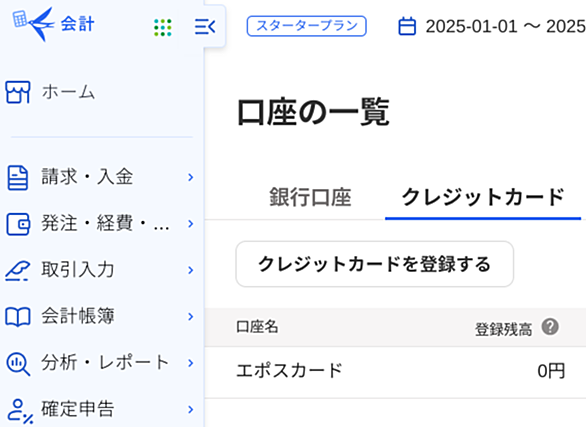Image resolution: width=586 pixels, height=427 pixels.
Task: Collapse the sidebar with the hamburger arrow icon
Action: click(205, 27)
